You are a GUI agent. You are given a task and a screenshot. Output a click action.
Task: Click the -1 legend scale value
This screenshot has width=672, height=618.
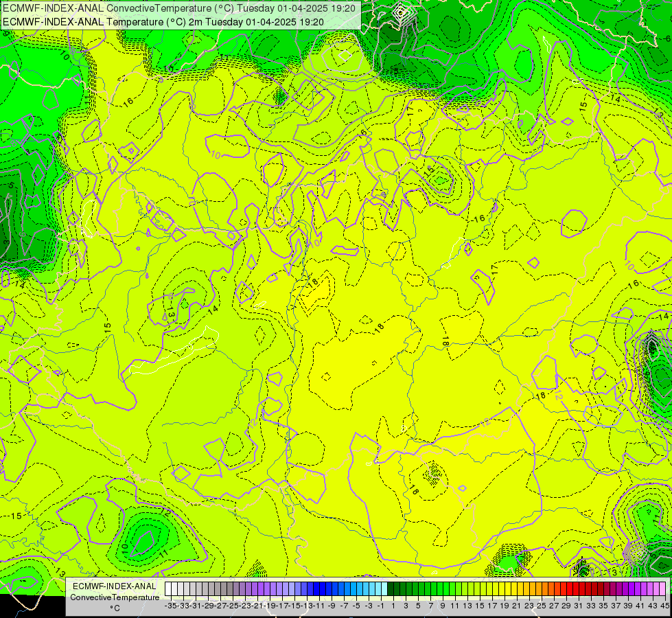pos(381,606)
